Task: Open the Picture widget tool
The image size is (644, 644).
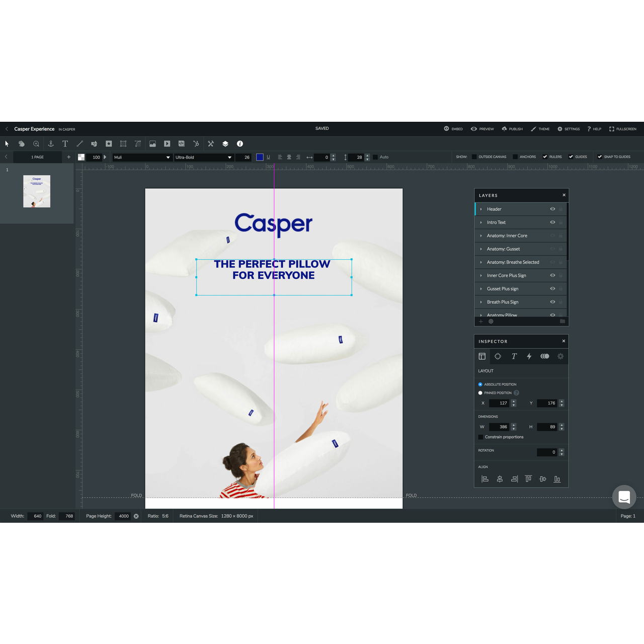Action: [152, 144]
